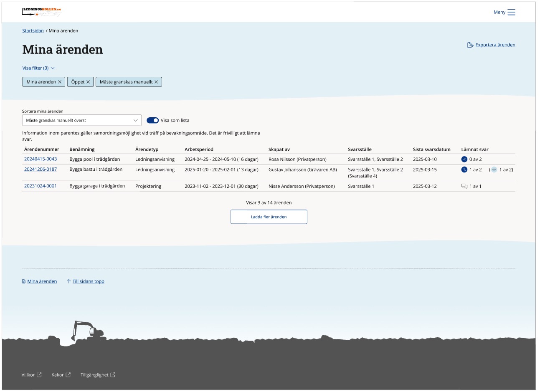540x392 pixels.
Task: Remove the Mina ärenden filter chip
Action: coord(60,82)
